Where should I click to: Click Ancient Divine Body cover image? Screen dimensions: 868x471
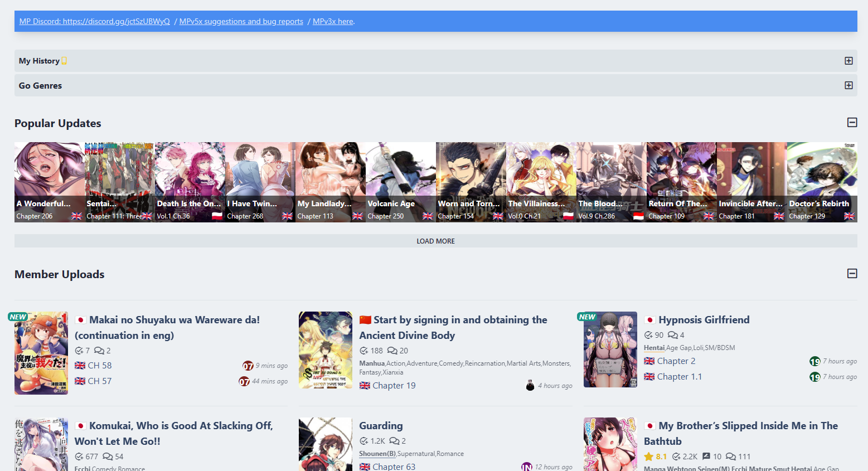tap(326, 350)
